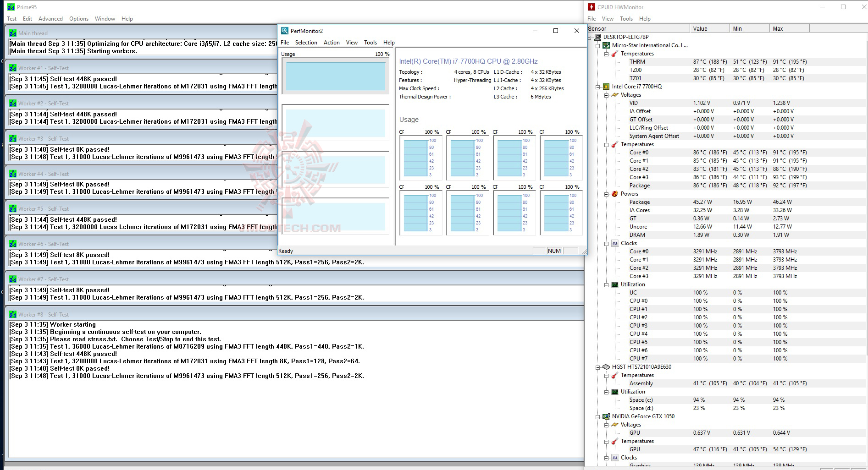Open the View menu in HWMonitor
The width and height of the screenshot is (868, 470).
(608, 19)
